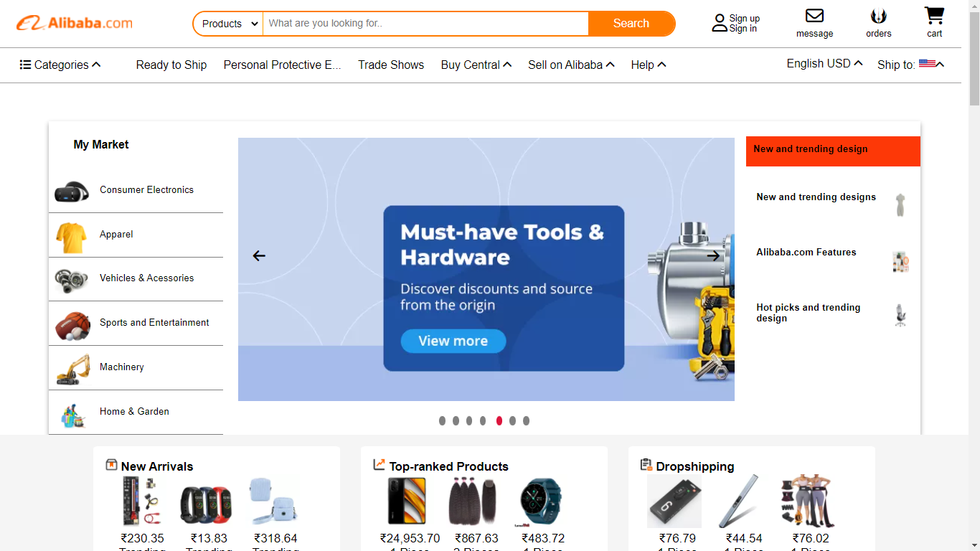
Task: Click the Alibaba.com logo
Action: click(75, 23)
